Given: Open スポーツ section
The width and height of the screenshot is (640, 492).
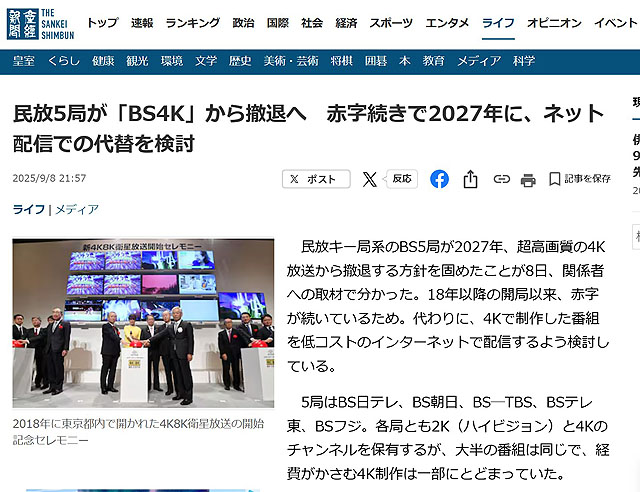Looking at the screenshot, I should point(391,23).
